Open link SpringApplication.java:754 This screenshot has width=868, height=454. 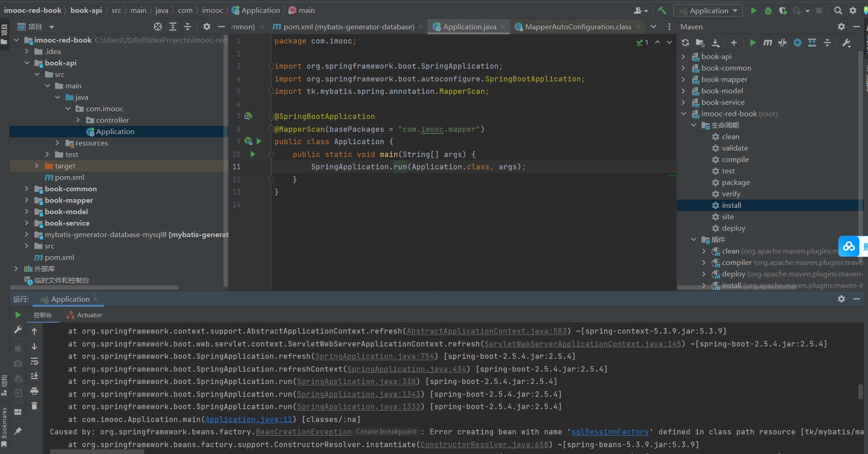coord(374,356)
